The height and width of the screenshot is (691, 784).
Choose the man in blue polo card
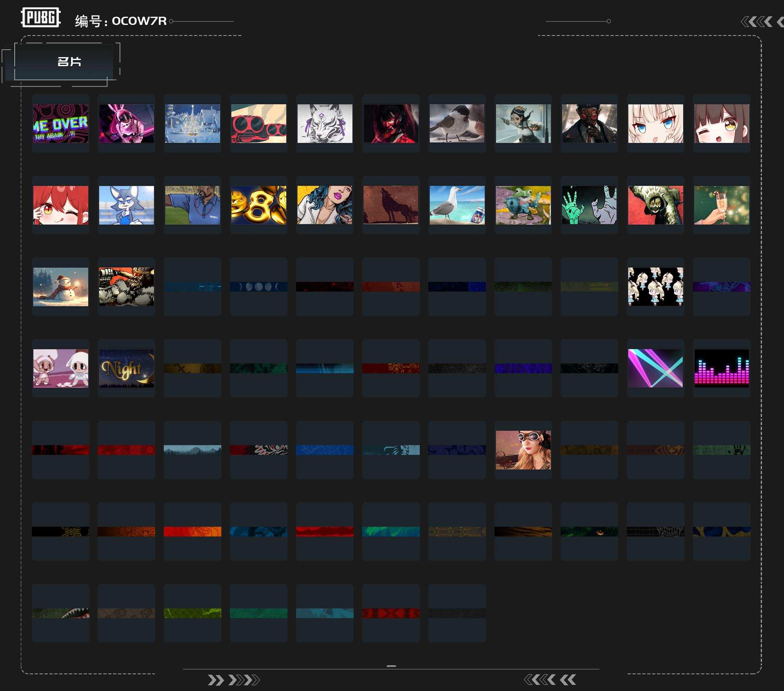(x=193, y=205)
